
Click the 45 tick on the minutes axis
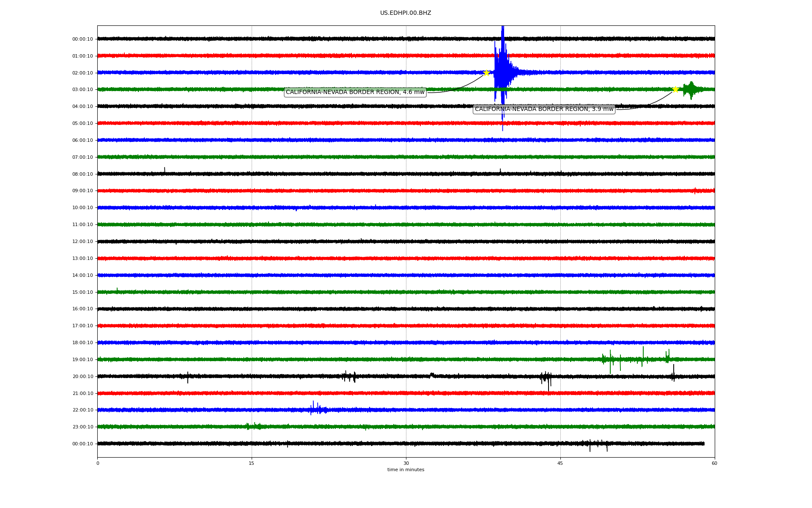coord(560,464)
